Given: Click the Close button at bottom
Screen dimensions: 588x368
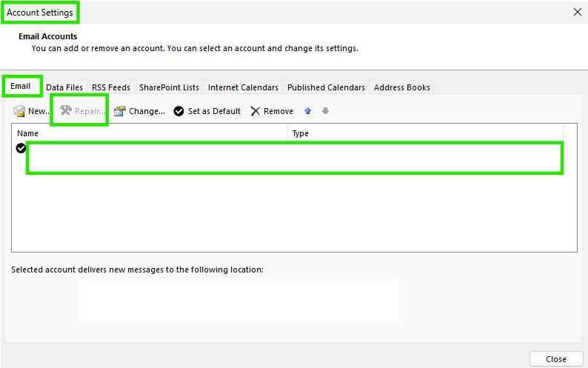Looking at the screenshot, I should (x=556, y=359).
